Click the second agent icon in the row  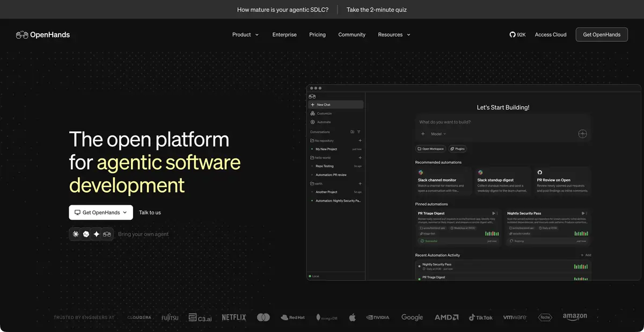(x=86, y=234)
